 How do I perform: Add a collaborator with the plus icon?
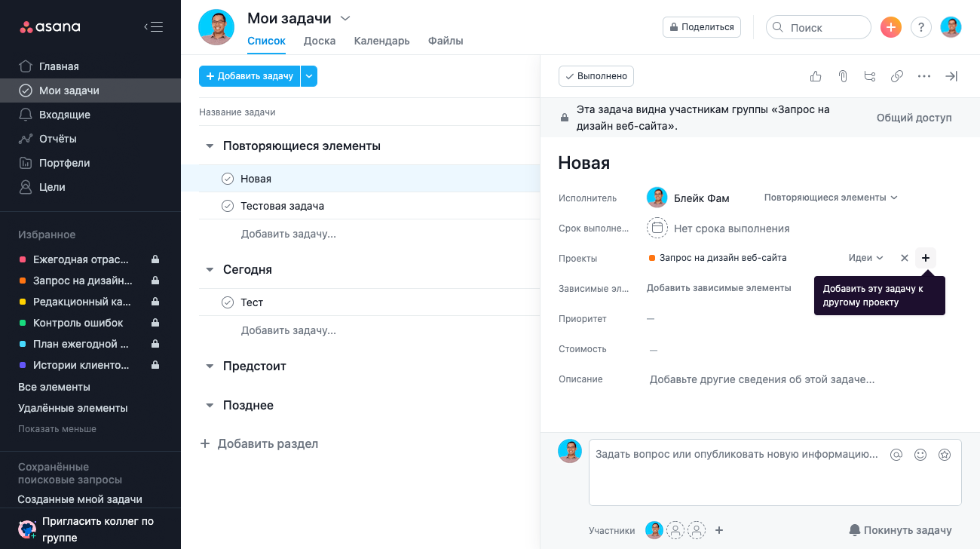[x=719, y=530]
